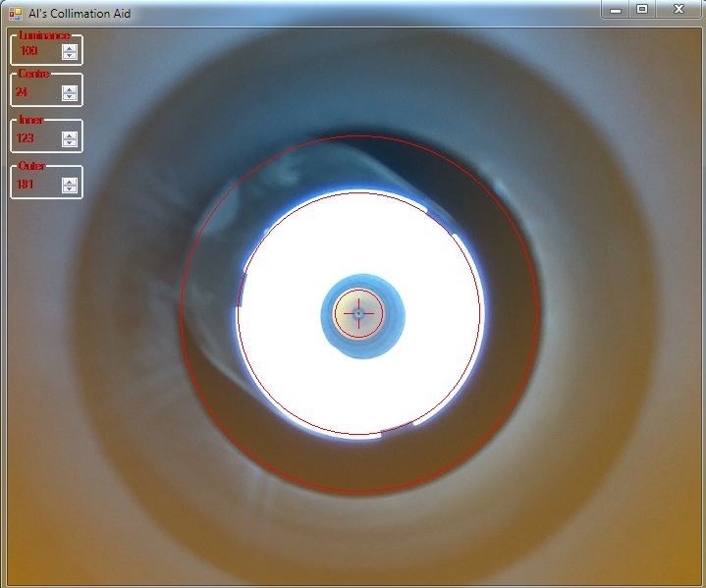Decrement the Outer circle radius
Viewport: 706px width, 588px height.
pos(70,189)
